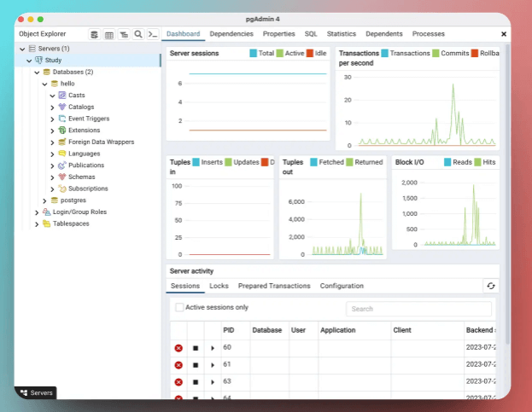Image resolution: width=532 pixels, height=412 pixels.
Task: Expand the Catalogs node
Action: 52,107
